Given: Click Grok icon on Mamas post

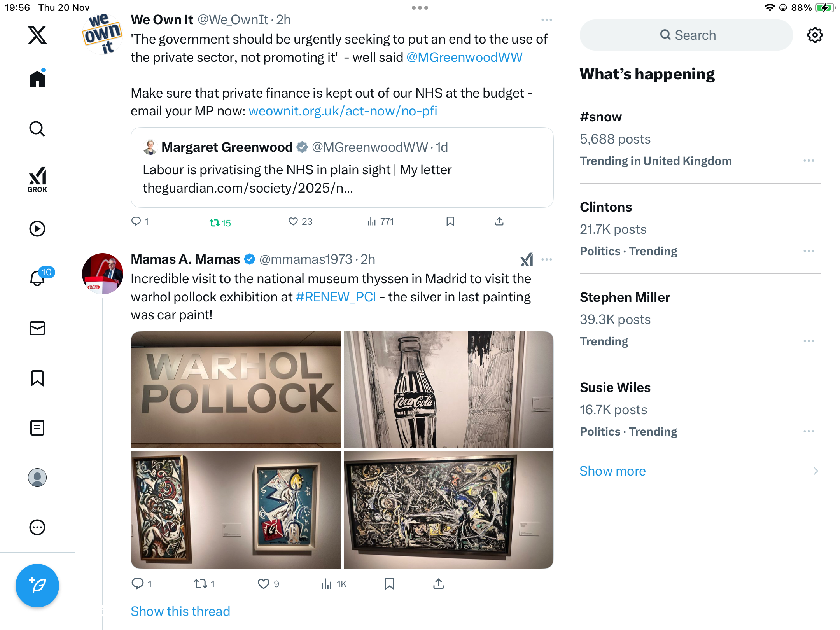Looking at the screenshot, I should [527, 259].
